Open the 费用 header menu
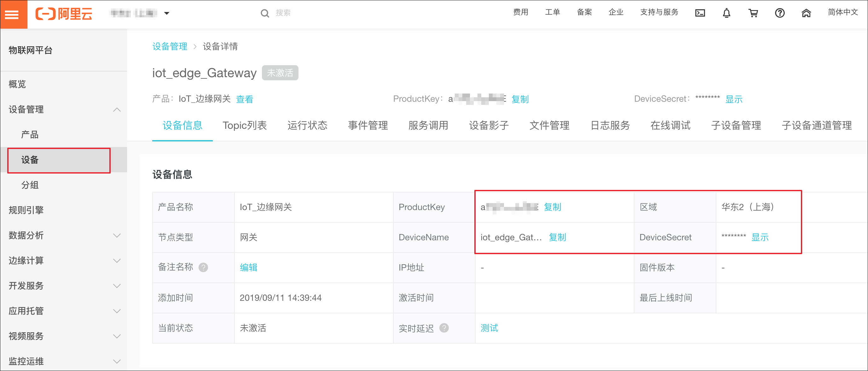868x371 pixels. click(521, 12)
